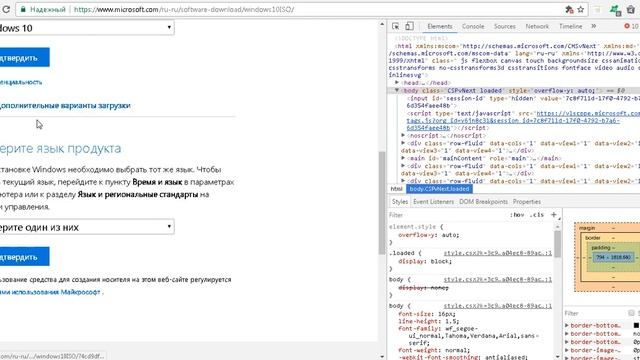Select the DOCTYPE html line
The height and width of the screenshot is (360, 640).
point(421,38)
